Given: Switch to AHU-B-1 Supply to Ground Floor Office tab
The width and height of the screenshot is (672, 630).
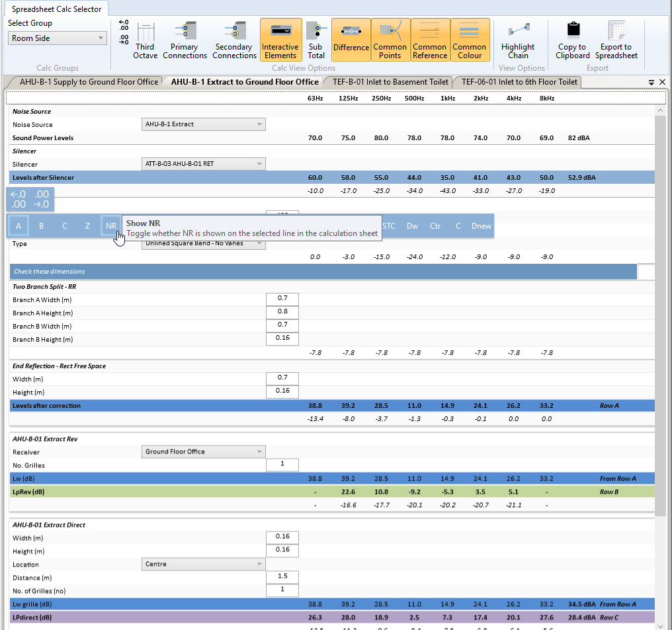Looking at the screenshot, I should coord(89,82).
